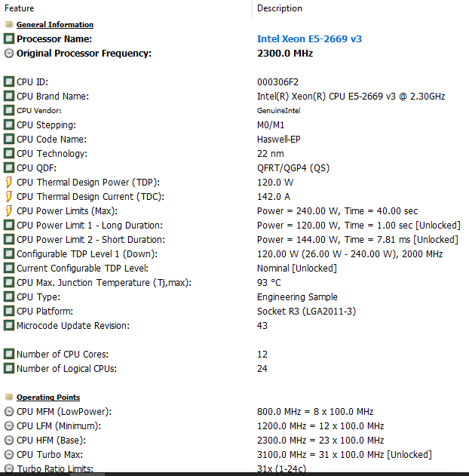The image size is (469, 476).
Task: Select the 120.0 W TDP value
Action: pyautogui.click(x=275, y=183)
